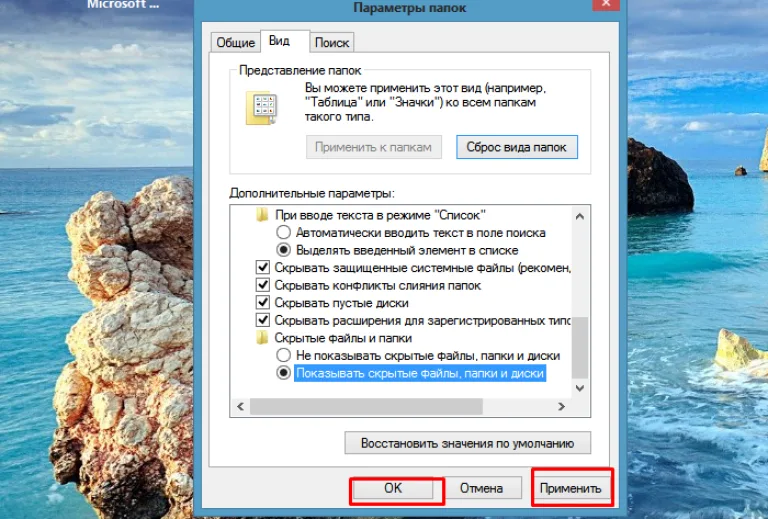The height and width of the screenshot is (519, 768).
Task: Click the horizontal scroll right arrow
Action: coord(561,406)
